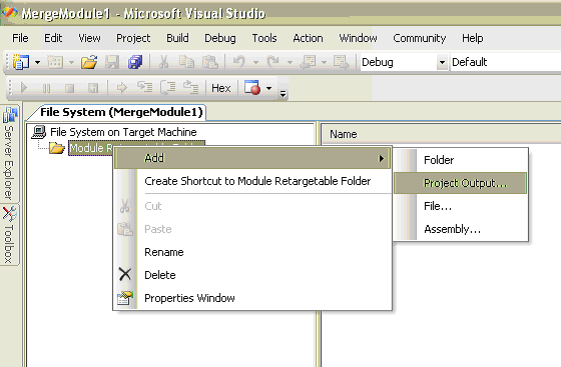
Task: Click the Break All pause icon
Action: coord(47,88)
